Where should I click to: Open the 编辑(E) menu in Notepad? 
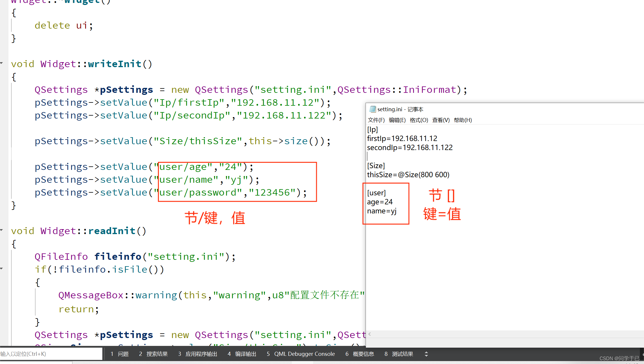397,120
